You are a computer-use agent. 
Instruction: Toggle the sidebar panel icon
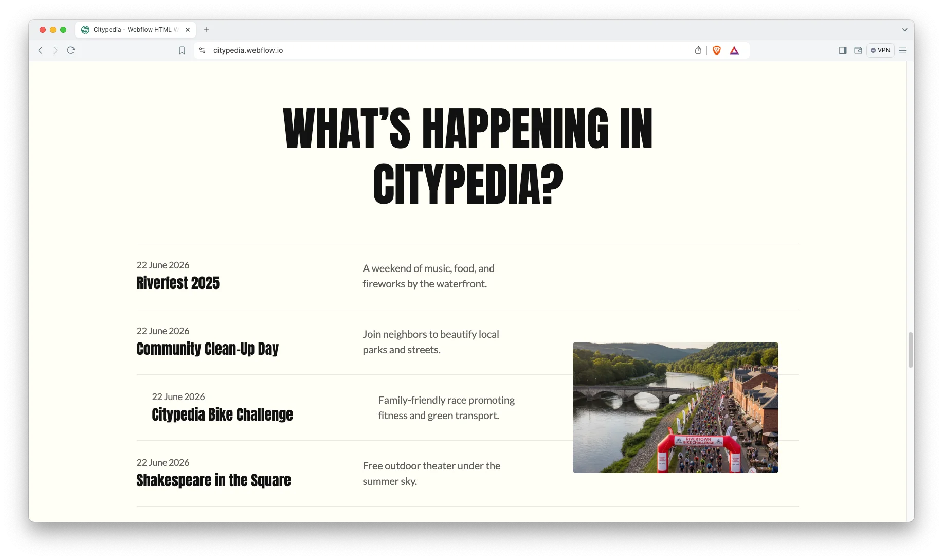coord(843,50)
